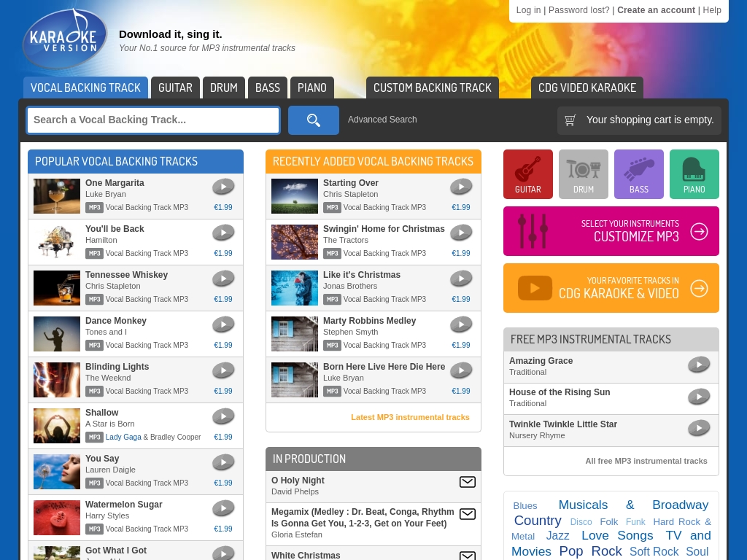
Task: Open the Marty Robbins Medley title
Action: [369, 321]
